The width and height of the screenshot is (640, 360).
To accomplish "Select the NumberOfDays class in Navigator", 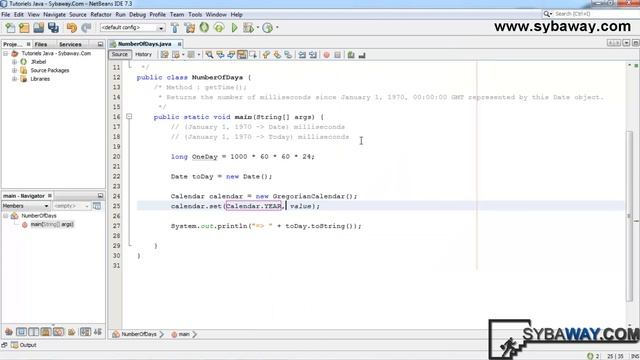I will [x=39, y=216].
